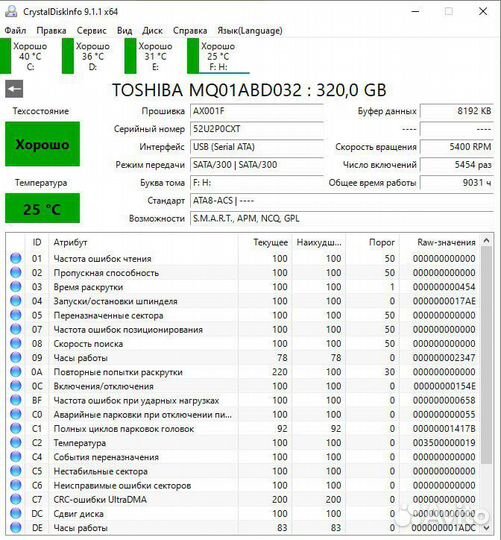
Task: Open the Вид menu
Action: point(124,31)
